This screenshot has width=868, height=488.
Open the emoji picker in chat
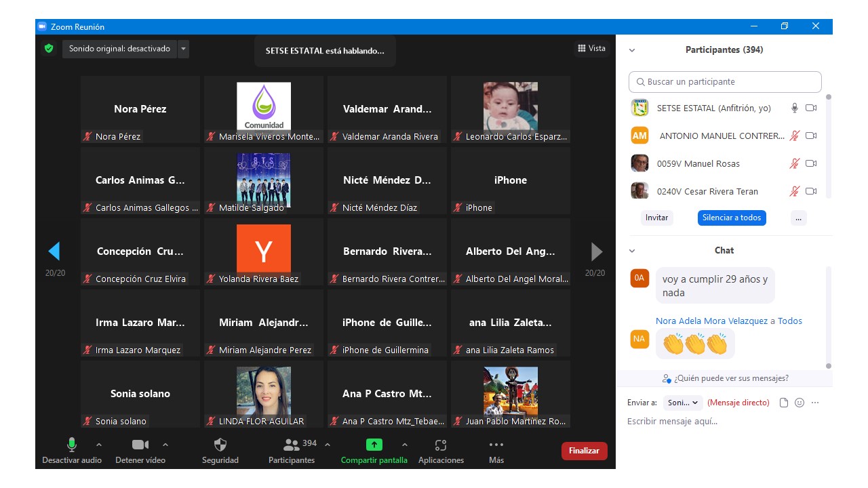point(800,403)
